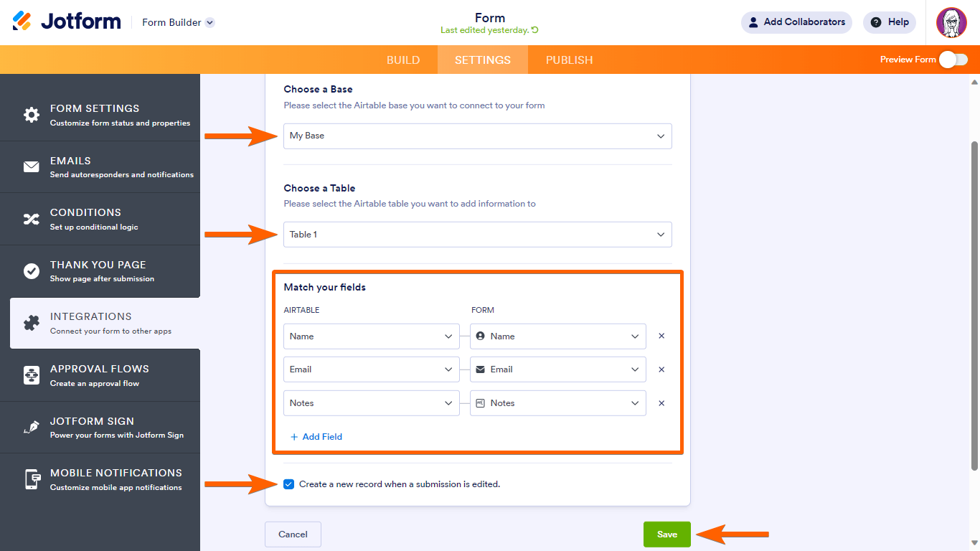This screenshot has height=551, width=980.
Task: Click the Jotform Sign pen icon
Action: (x=32, y=428)
